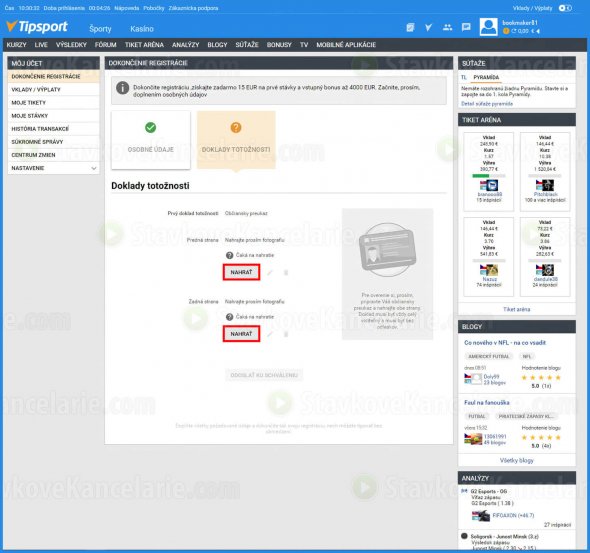This screenshot has height=553, width=590.
Task: Click the orange coin icon under username
Action: coord(506,31)
